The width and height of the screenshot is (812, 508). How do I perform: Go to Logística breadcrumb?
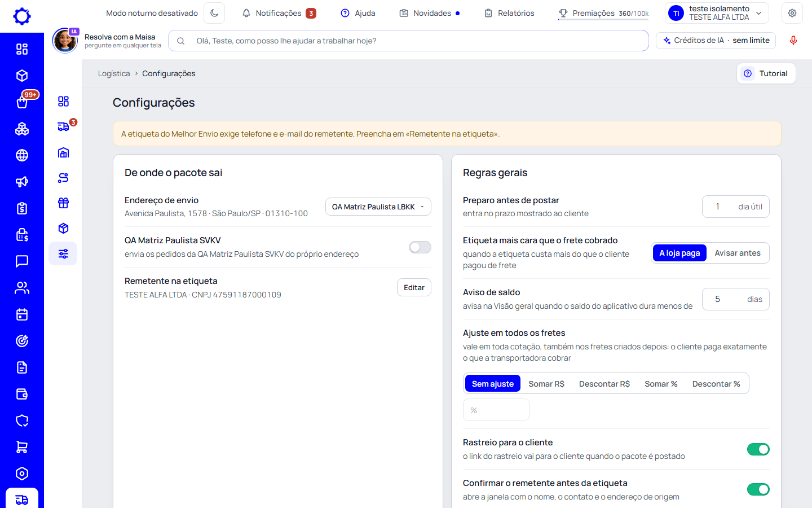[x=114, y=73]
